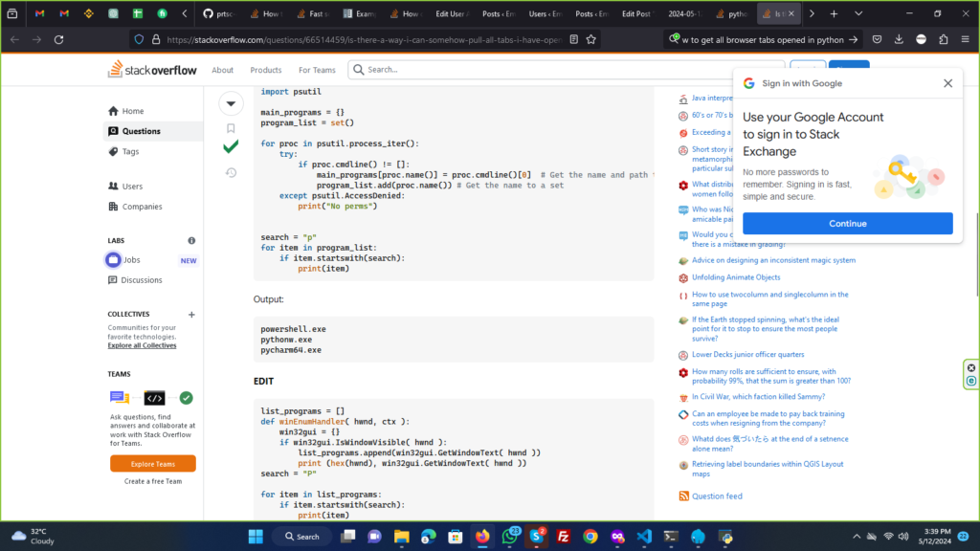Expand Collectives with the plus icon
The width and height of the screenshot is (980, 551).
[x=191, y=314]
